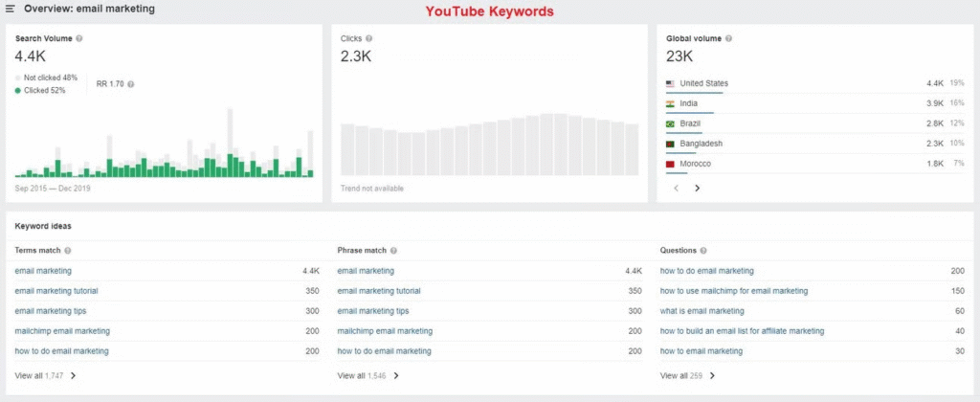Open 'how to use mailchimp for email marketing'
980x402 pixels.
click(734, 291)
